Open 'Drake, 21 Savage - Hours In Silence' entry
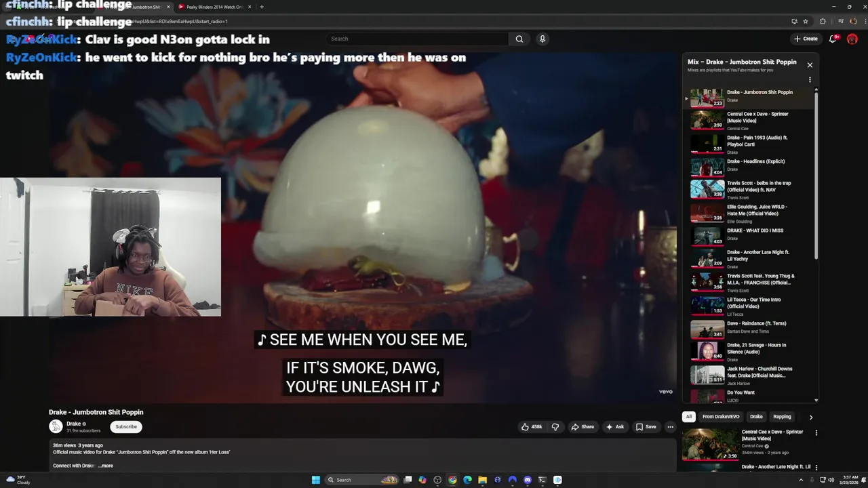 pos(749,351)
